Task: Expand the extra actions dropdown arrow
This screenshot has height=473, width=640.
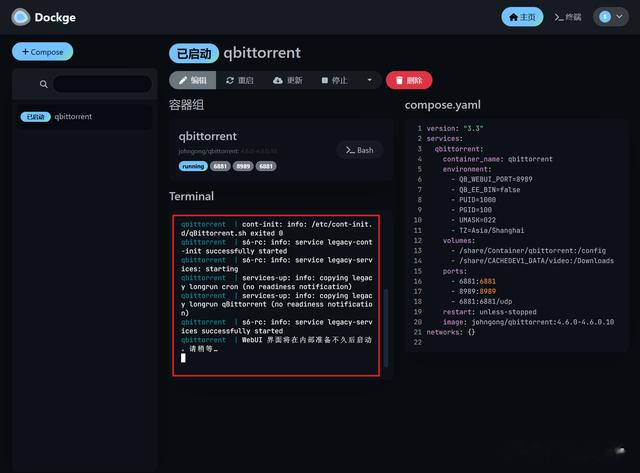Action: (x=369, y=80)
